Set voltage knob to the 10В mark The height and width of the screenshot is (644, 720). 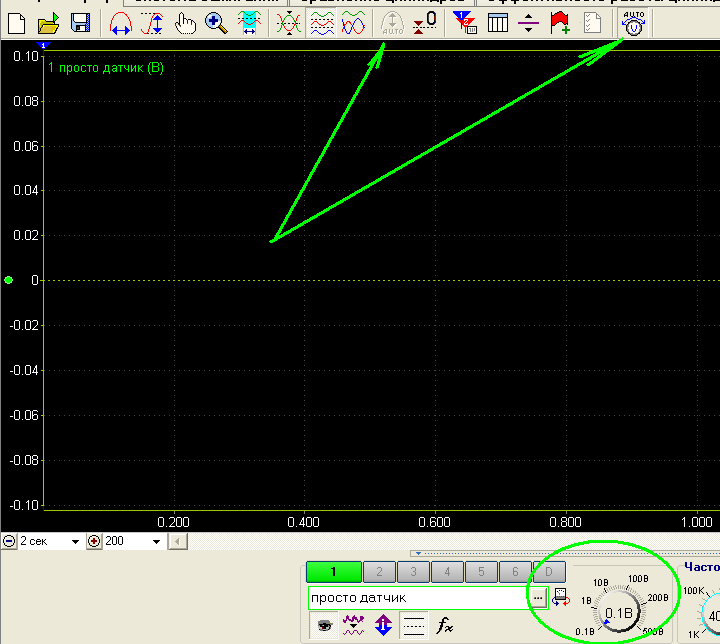point(601,582)
